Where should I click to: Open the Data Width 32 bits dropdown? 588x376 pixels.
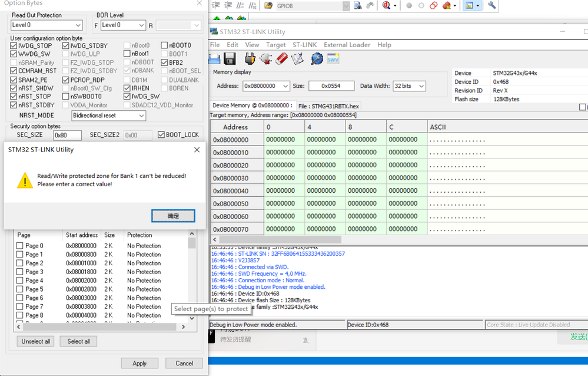pyautogui.click(x=421, y=86)
